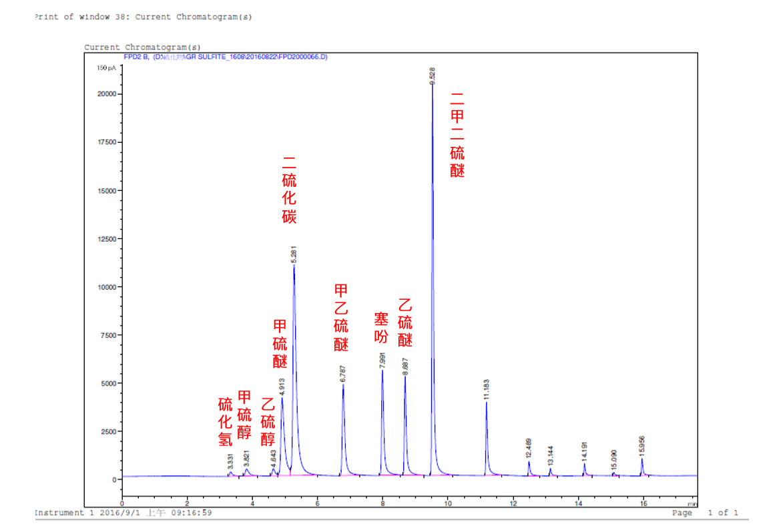
Task: Select the 甲硫醇 annotation text
Action: (245, 415)
